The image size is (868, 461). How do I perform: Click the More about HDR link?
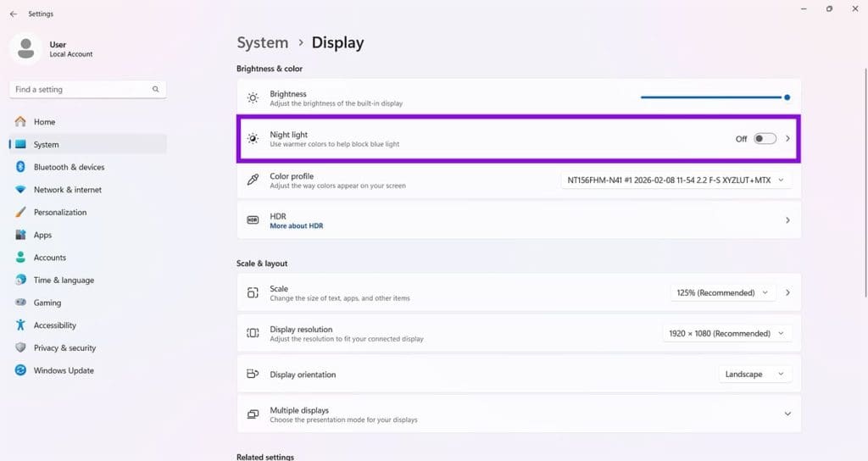296,225
